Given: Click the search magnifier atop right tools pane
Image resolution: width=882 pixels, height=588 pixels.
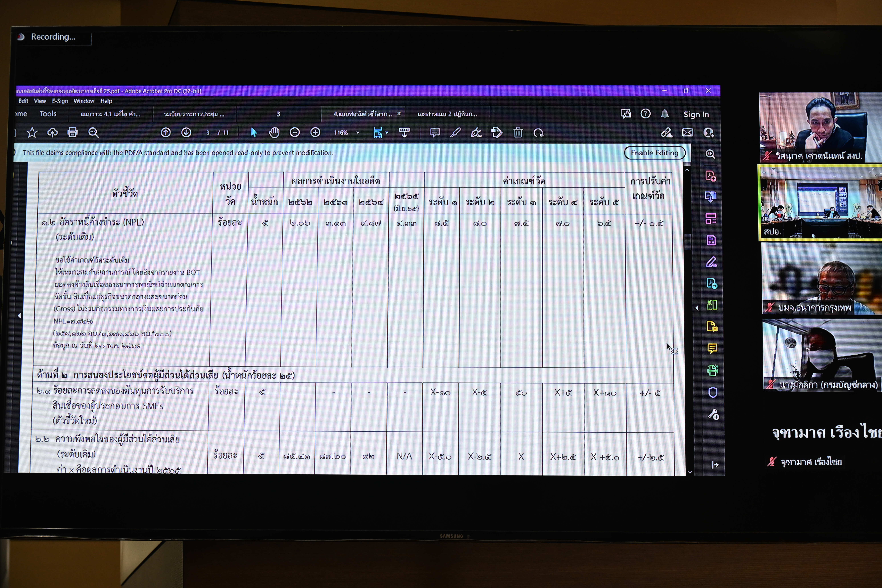Looking at the screenshot, I should click(x=710, y=154).
